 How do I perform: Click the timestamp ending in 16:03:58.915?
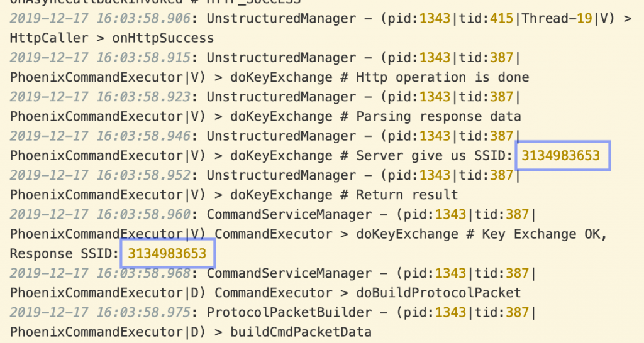100,58
